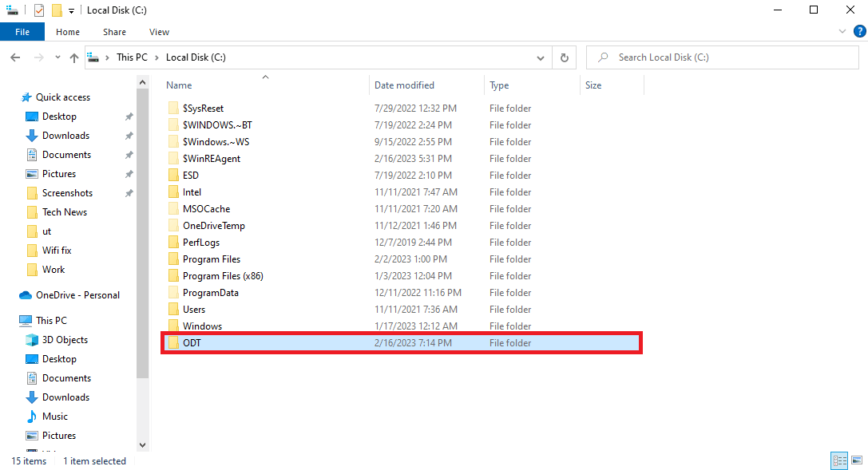Go forward with the Forward arrow
Image resolution: width=868 pixels, height=470 pixels.
38,57
